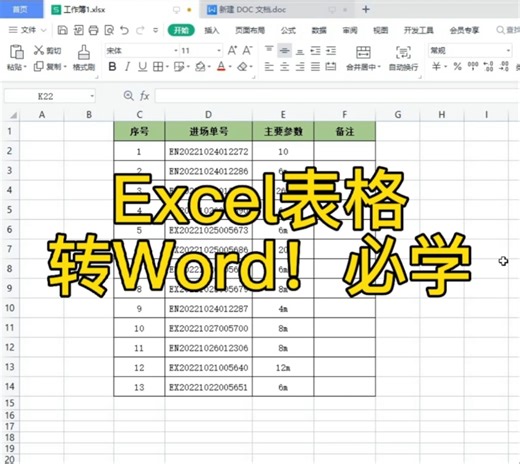The width and height of the screenshot is (520, 464).
Task: Open paste options dropdown arrow
Action: 25,67
